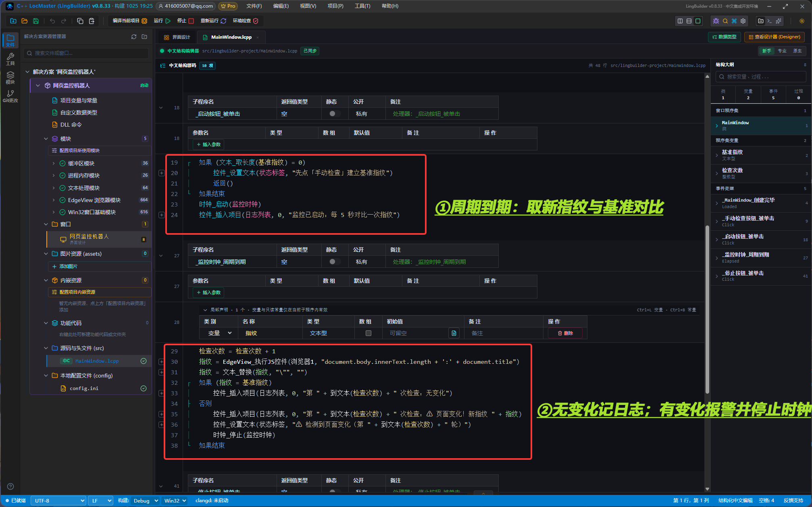This screenshot has height=507, width=812.
Task: Click the redo arrow icon
Action: 64,21
